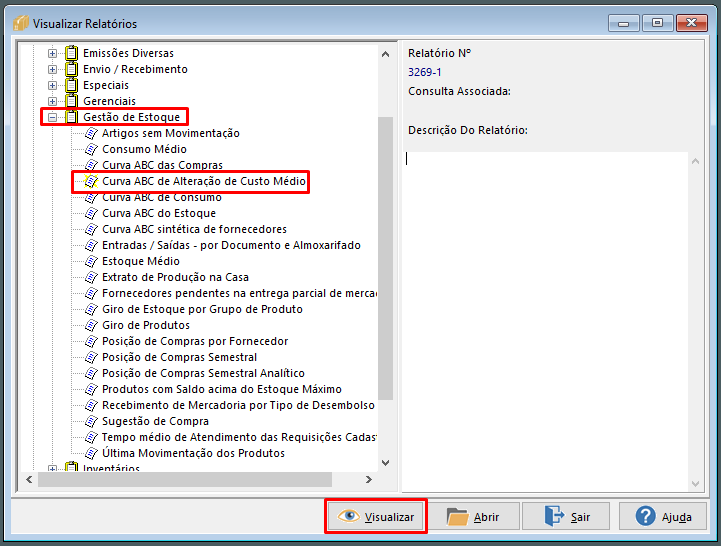The width and height of the screenshot is (721, 546).
Task: Click the report icon of Fornecedores pendentes
Action: (x=92, y=293)
